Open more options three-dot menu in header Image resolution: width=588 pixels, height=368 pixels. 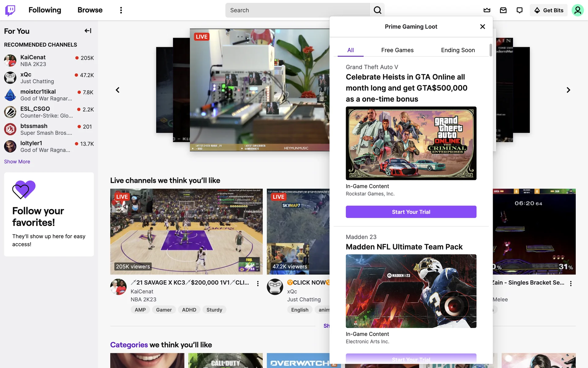121,10
